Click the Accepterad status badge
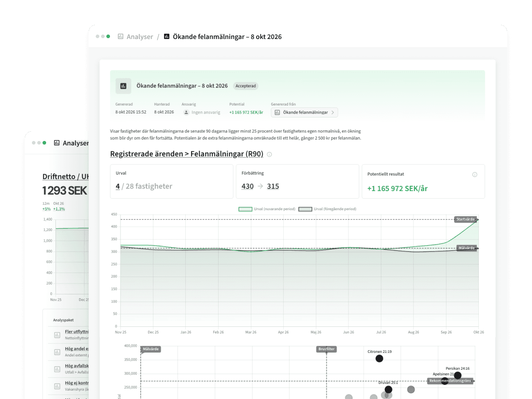Screen dimensions: 532x399 [x=246, y=86]
